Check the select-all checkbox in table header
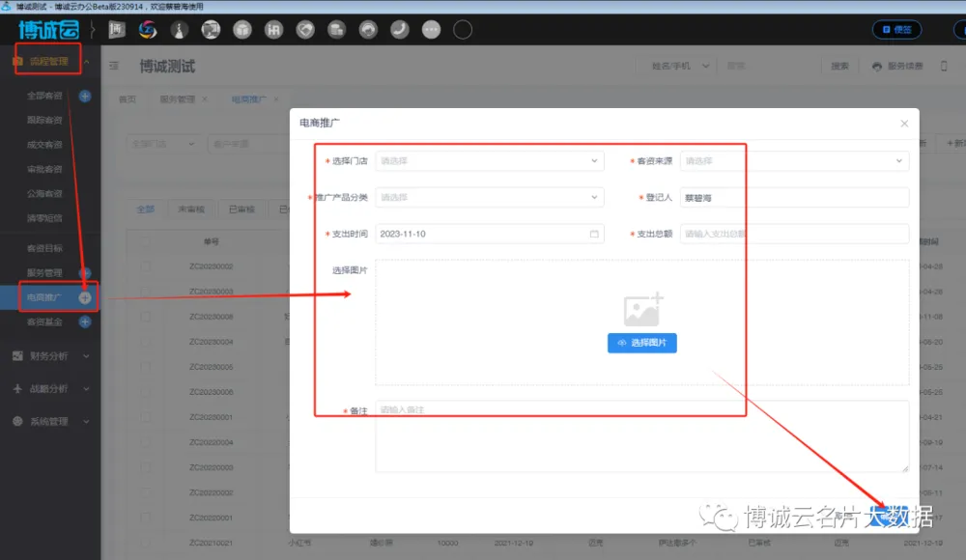The width and height of the screenshot is (966, 560). tap(146, 241)
